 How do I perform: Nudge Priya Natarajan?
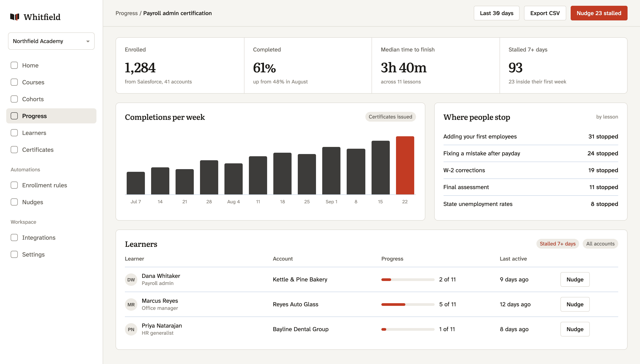[x=575, y=329]
